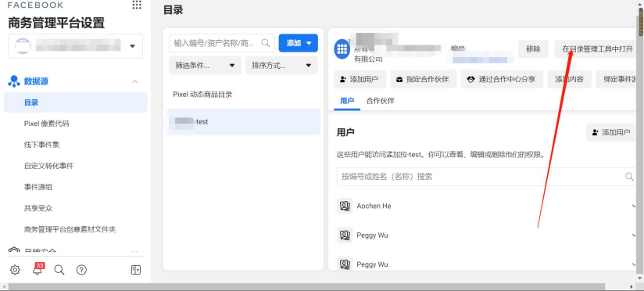Image resolution: width=644 pixels, height=291 pixels.
Task: Click 添加内容 button
Action: click(x=569, y=79)
